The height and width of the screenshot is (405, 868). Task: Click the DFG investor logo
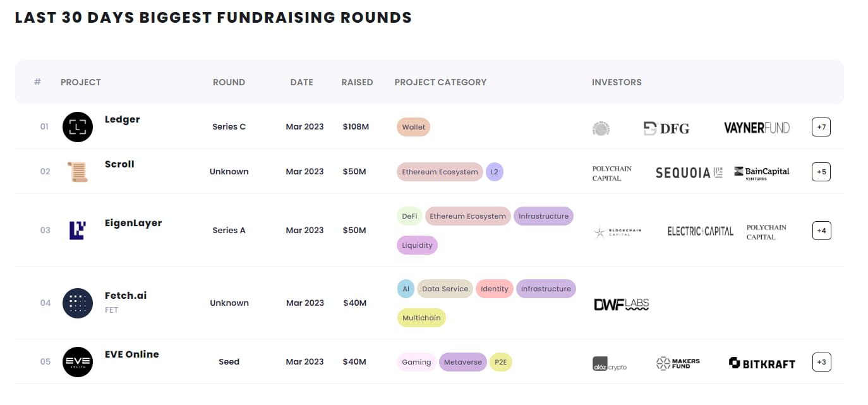pyautogui.click(x=666, y=128)
